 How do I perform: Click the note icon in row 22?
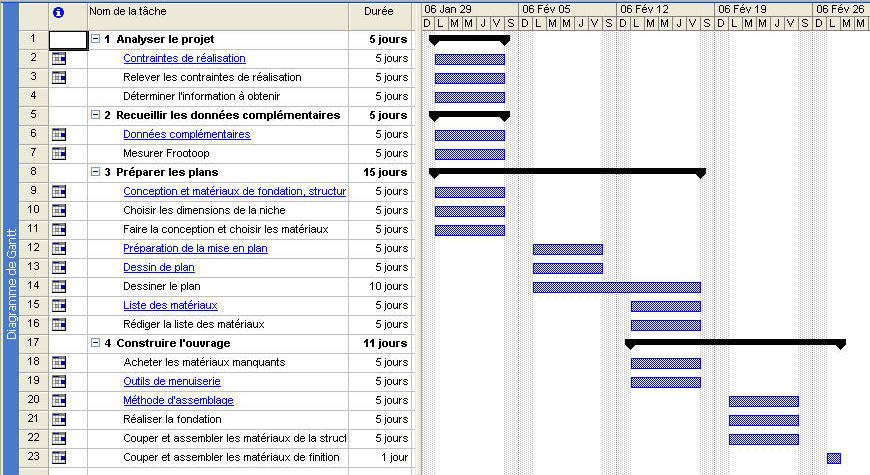coord(59,438)
